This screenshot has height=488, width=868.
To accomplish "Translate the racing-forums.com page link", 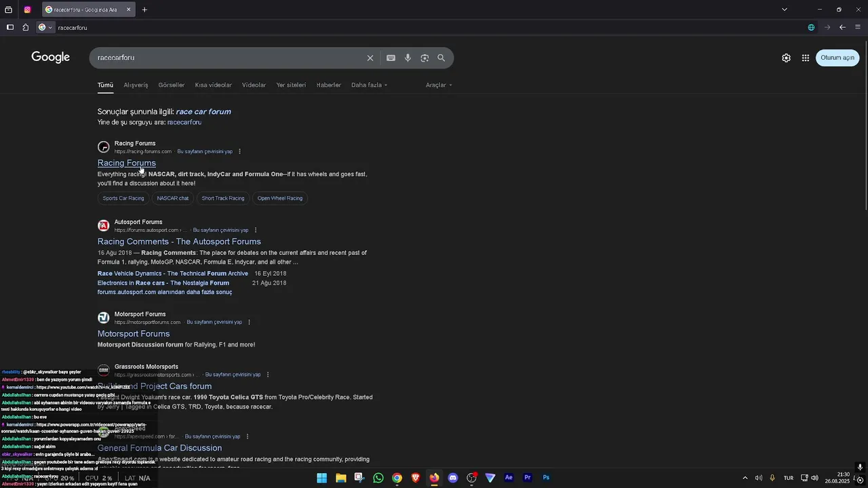I will 205,151.
